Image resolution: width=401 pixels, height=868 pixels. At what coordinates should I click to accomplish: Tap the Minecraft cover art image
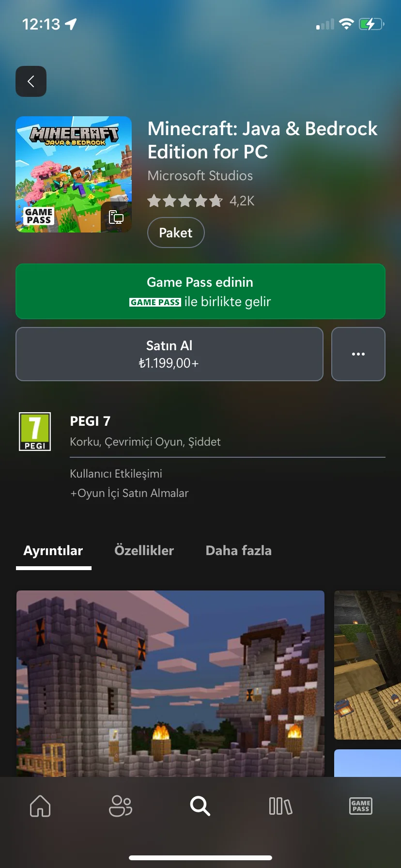coord(74,174)
